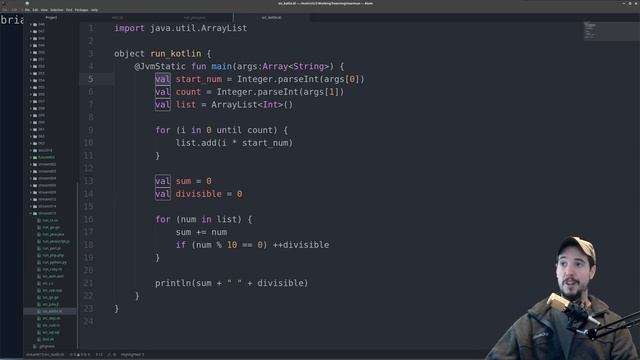Click '++divisible' on line 18
640x360 pixels.
pyautogui.click(x=301, y=245)
